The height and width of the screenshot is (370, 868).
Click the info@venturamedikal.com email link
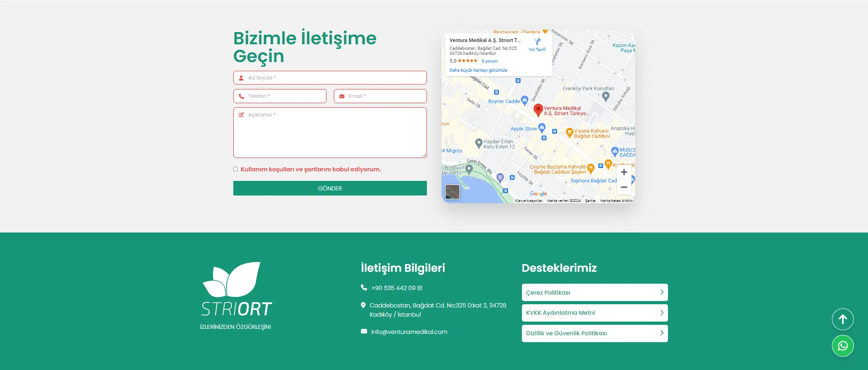click(x=409, y=332)
